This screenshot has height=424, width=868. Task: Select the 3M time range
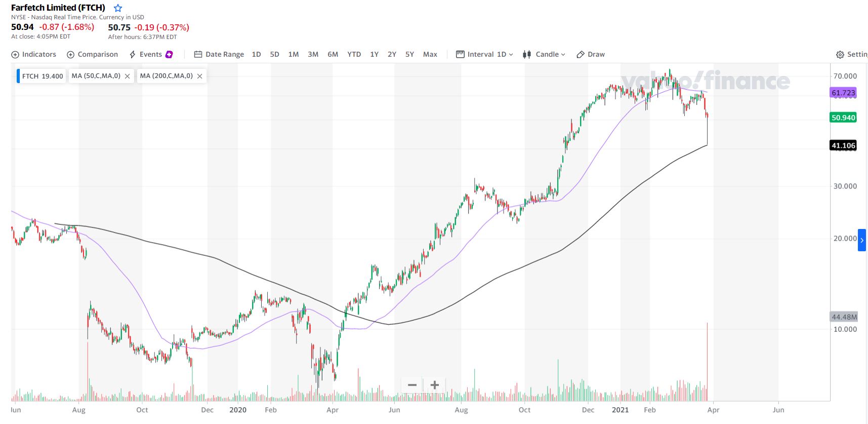(313, 54)
